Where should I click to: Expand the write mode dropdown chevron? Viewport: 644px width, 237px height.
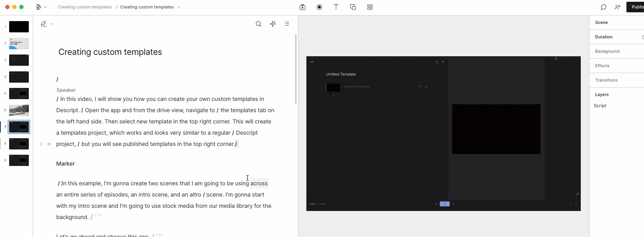click(x=51, y=24)
